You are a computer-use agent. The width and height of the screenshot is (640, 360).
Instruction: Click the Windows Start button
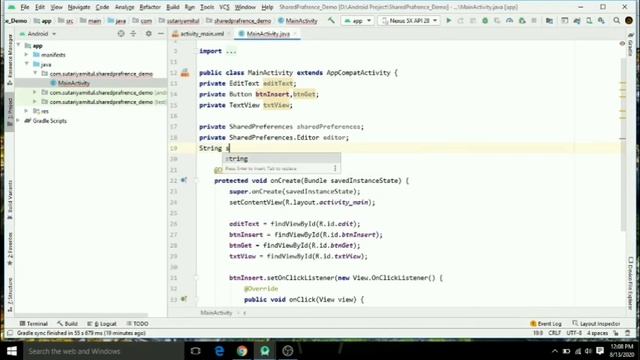coord(11,351)
